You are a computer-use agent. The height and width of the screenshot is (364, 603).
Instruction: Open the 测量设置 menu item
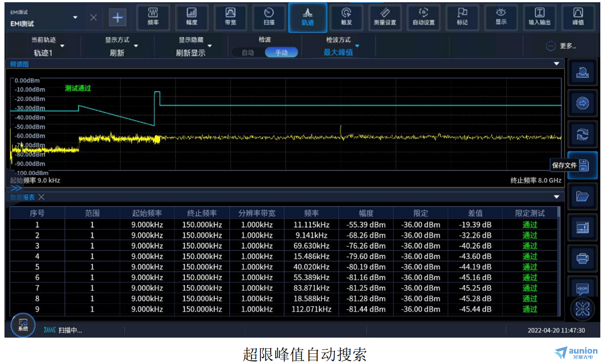click(x=385, y=17)
